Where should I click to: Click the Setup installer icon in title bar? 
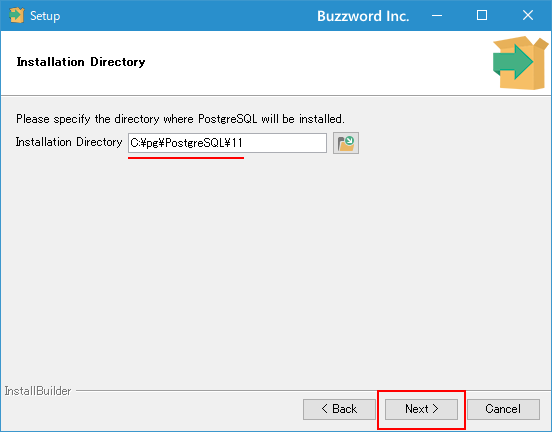pyautogui.click(x=16, y=15)
